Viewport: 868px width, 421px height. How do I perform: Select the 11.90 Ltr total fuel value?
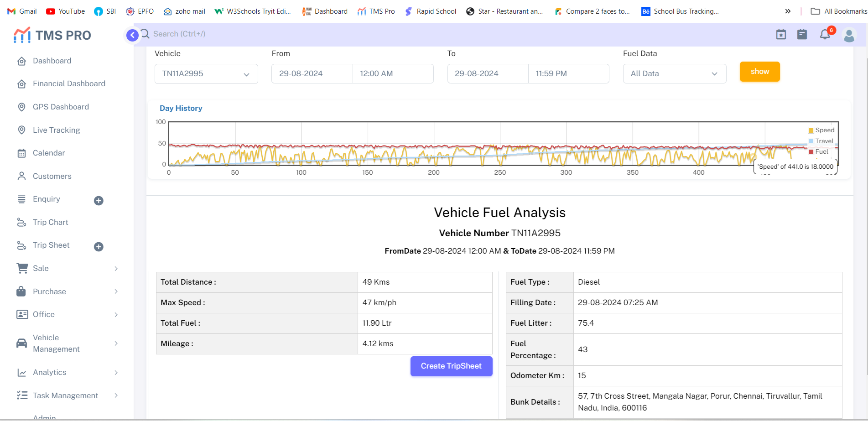pyautogui.click(x=377, y=323)
